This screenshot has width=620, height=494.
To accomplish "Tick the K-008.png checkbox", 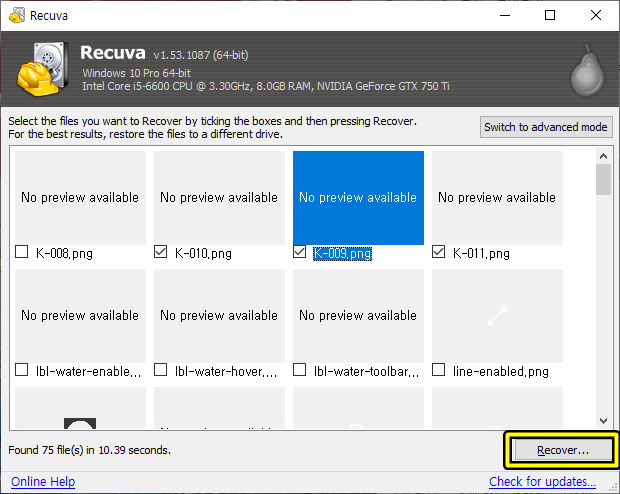I will (21, 252).
